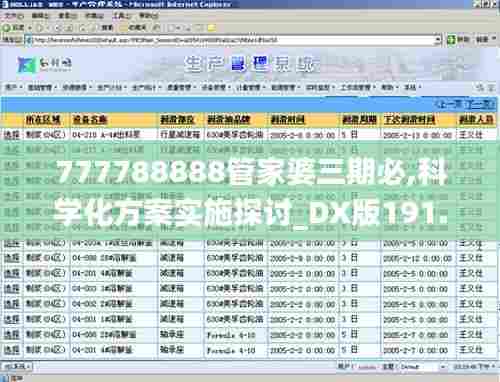Screen dimensions: 500x382
Task: Go back with the browser Back button
Action: 13,28
